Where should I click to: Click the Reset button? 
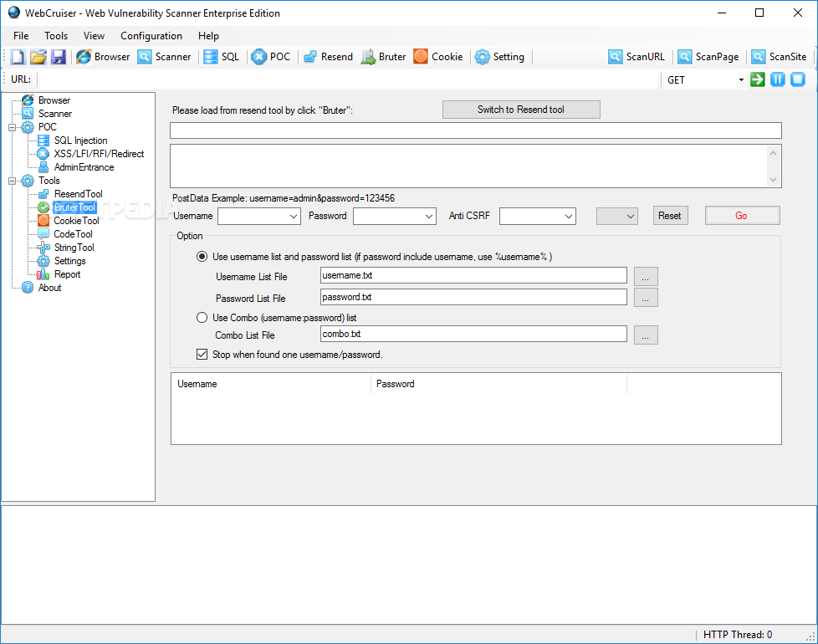click(x=670, y=216)
